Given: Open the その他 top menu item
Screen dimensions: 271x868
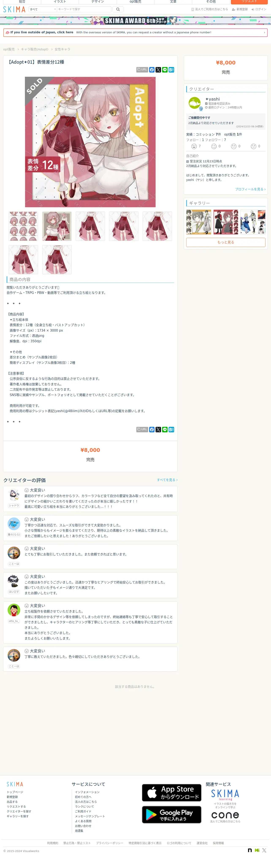Looking at the screenshot, I should (x=211, y=2).
